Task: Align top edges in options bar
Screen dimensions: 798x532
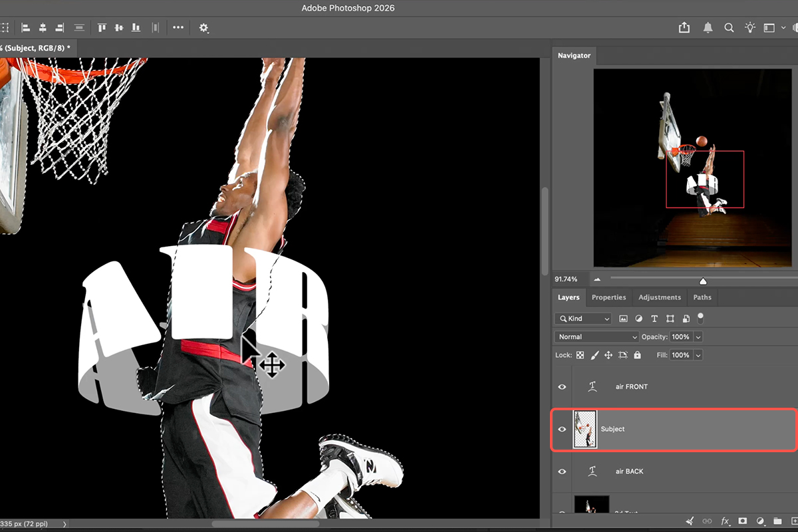Action: pyautogui.click(x=102, y=28)
